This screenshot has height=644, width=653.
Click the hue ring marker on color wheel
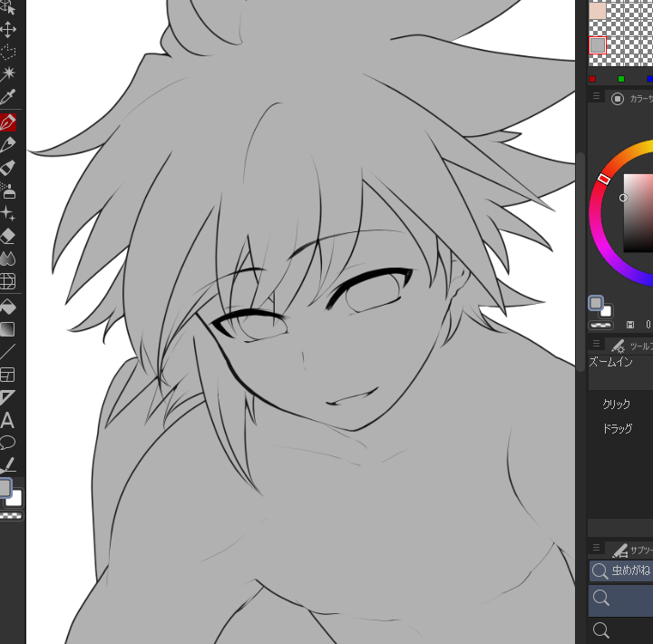[604, 179]
